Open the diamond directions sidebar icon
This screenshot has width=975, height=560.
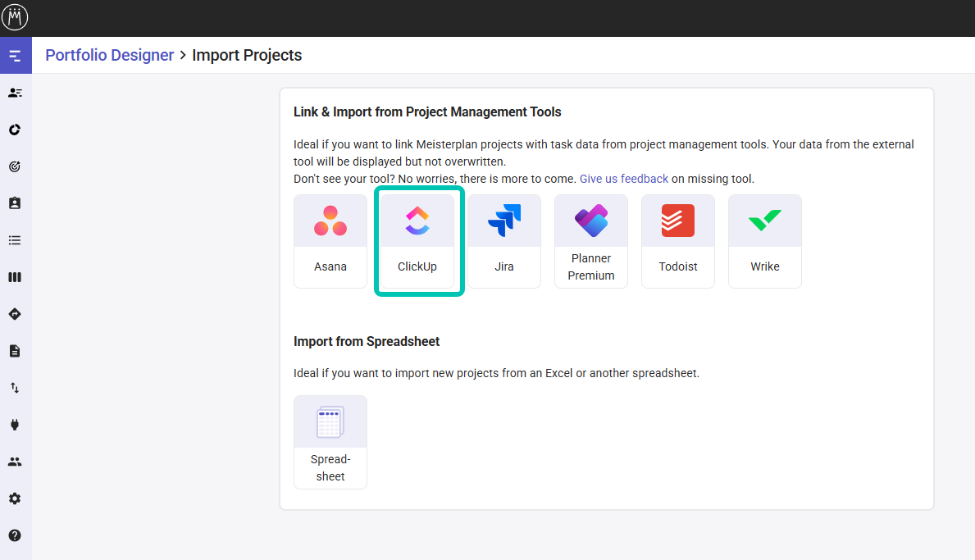coord(15,314)
